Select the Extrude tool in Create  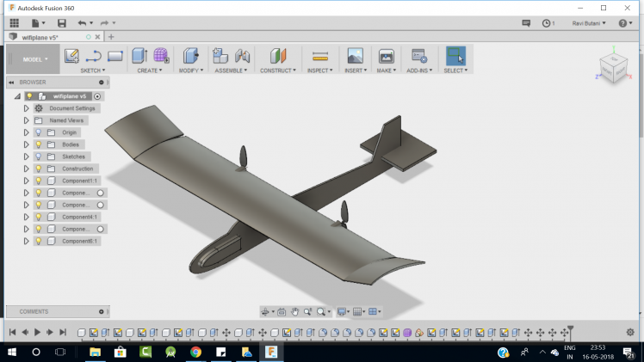click(x=139, y=56)
